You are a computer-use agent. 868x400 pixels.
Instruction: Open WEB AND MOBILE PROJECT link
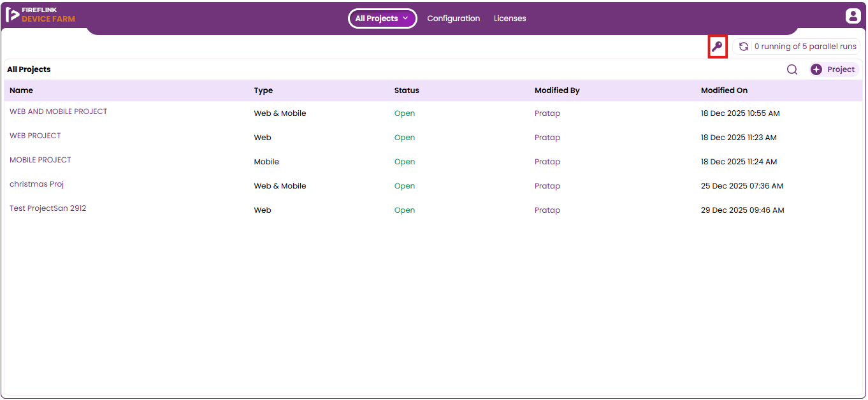(x=59, y=111)
